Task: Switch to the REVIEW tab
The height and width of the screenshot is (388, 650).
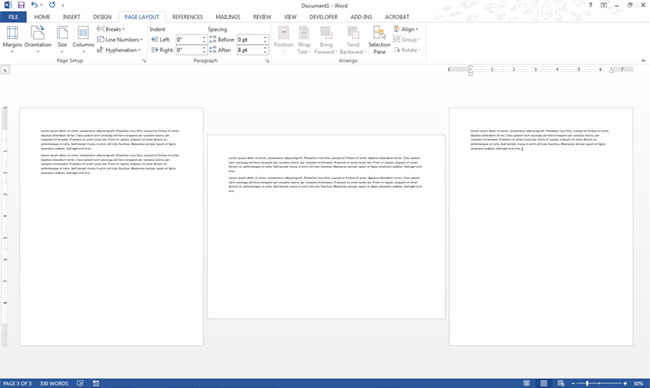Action: point(262,17)
